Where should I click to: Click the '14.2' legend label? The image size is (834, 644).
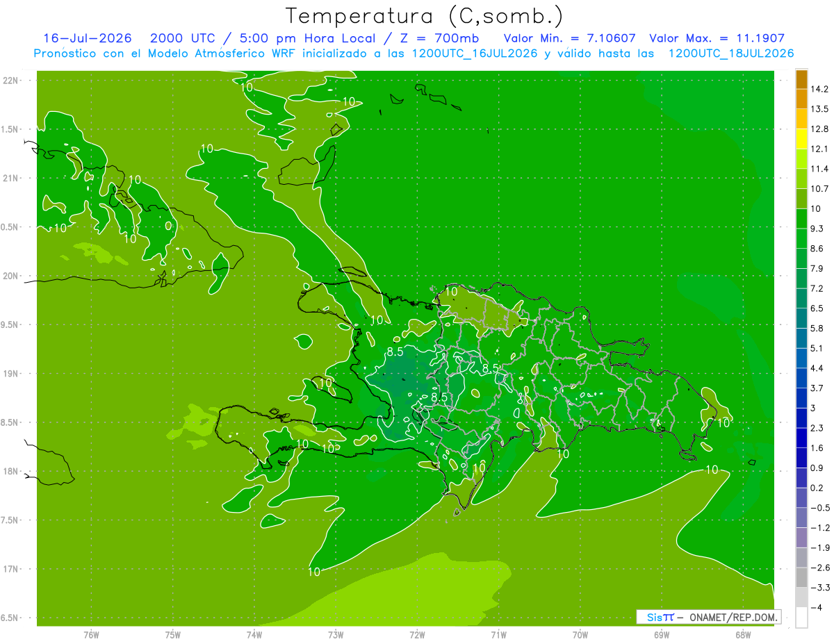tap(819, 89)
